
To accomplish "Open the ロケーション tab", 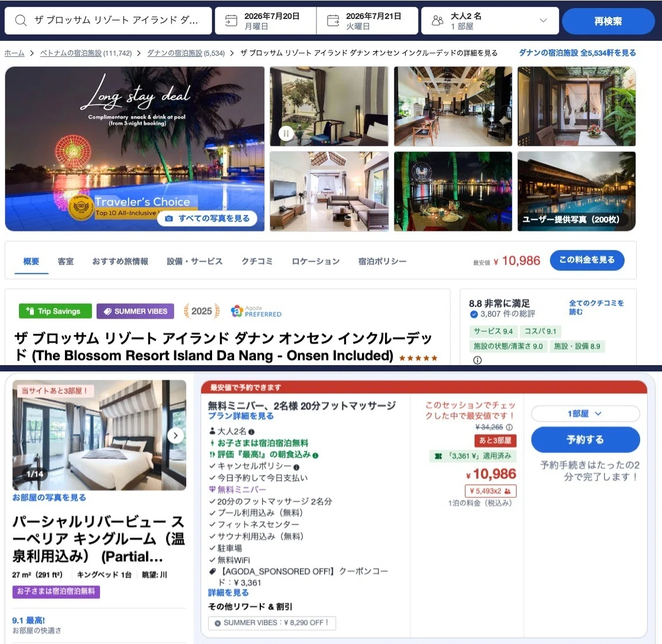I will pyautogui.click(x=316, y=262).
